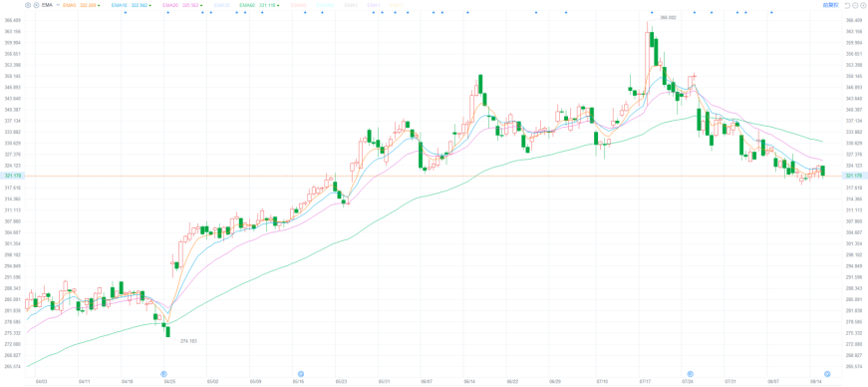Expand the EMA indicator dropdown arrow
The height and width of the screenshot is (387, 868).
click(58, 4)
